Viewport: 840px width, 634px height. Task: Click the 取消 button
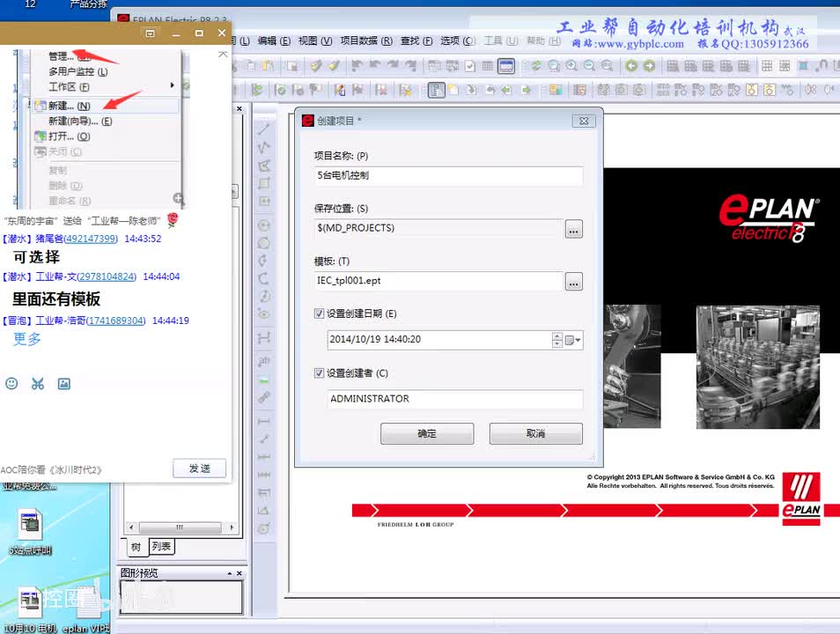tap(535, 433)
